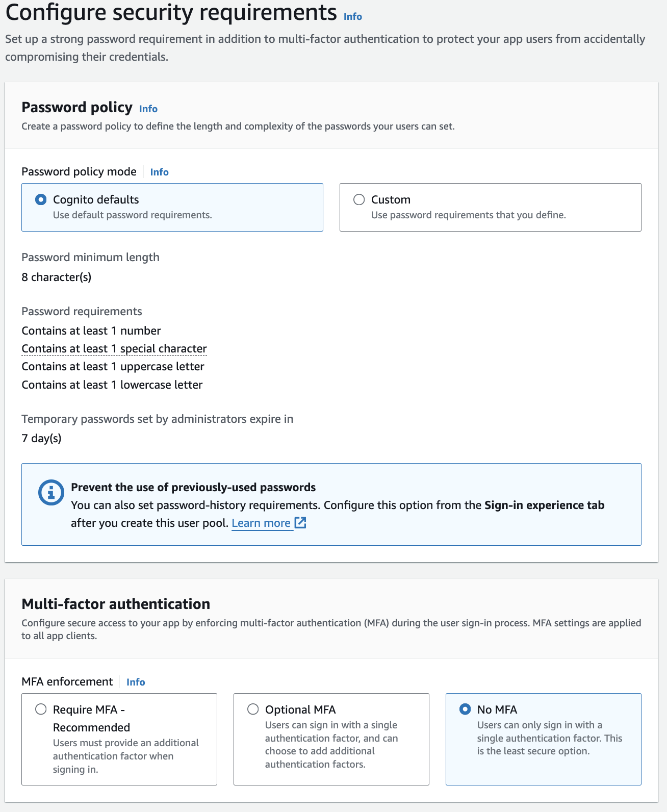Click the Learn more hyperlink

point(262,523)
